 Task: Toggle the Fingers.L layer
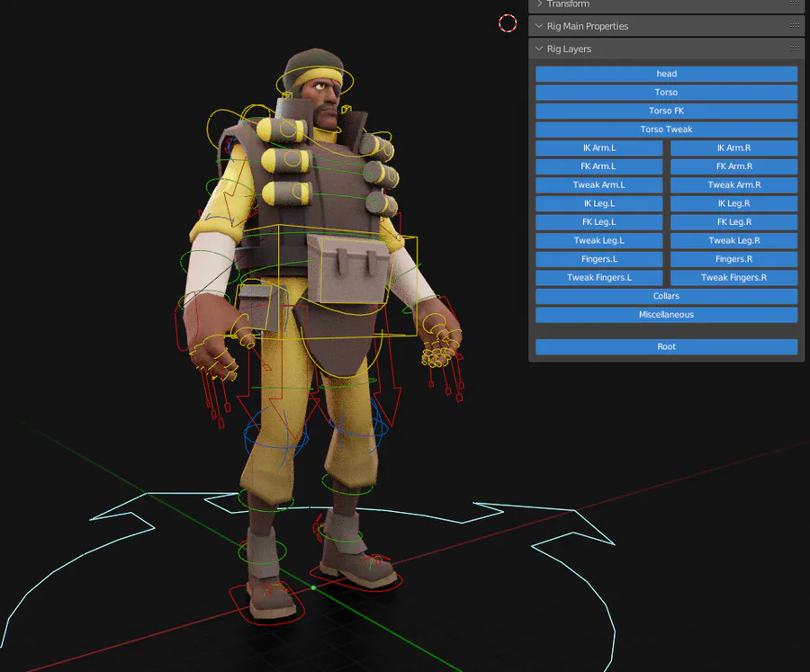click(x=599, y=260)
